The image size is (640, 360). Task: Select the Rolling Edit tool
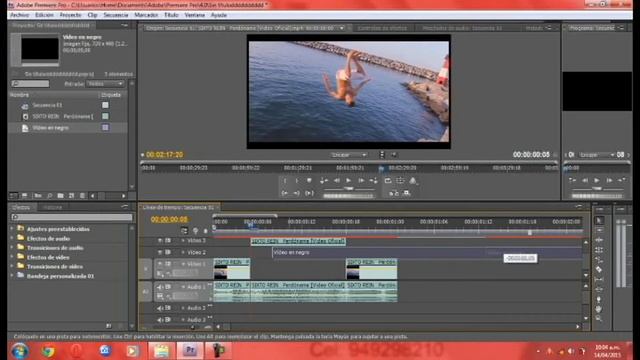coord(599,250)
